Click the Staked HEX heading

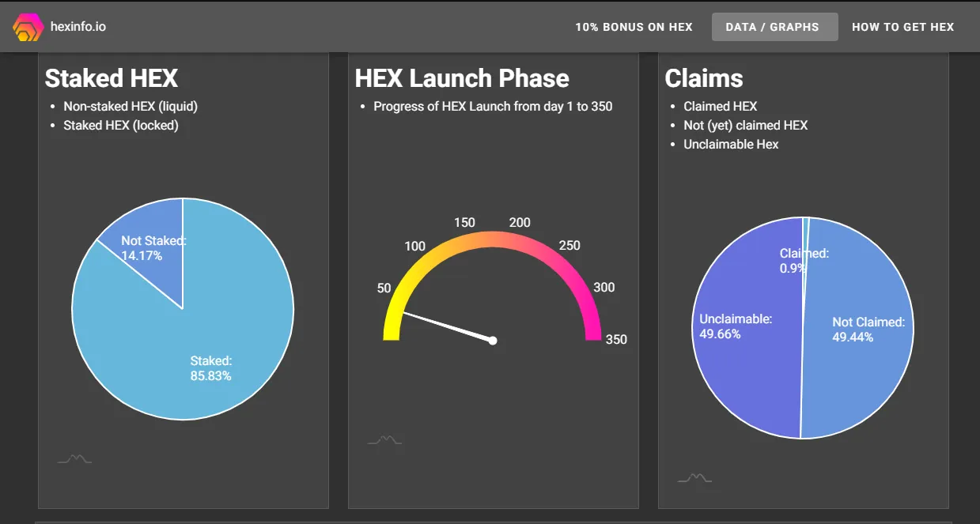tap(112, 78)
